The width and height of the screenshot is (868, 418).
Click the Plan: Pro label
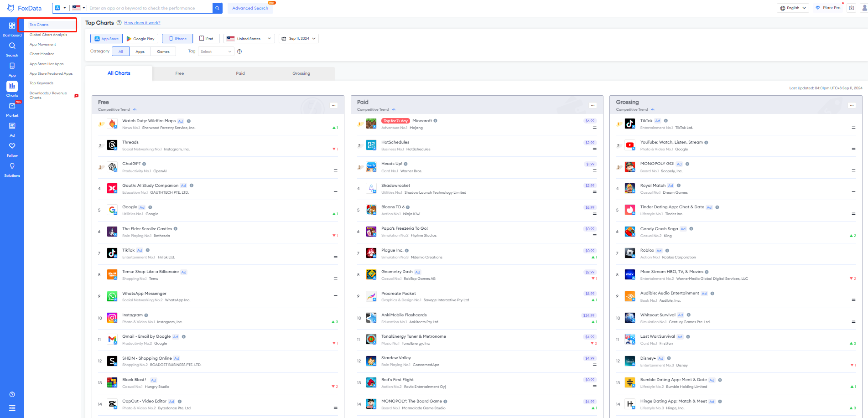pos(831,8)
